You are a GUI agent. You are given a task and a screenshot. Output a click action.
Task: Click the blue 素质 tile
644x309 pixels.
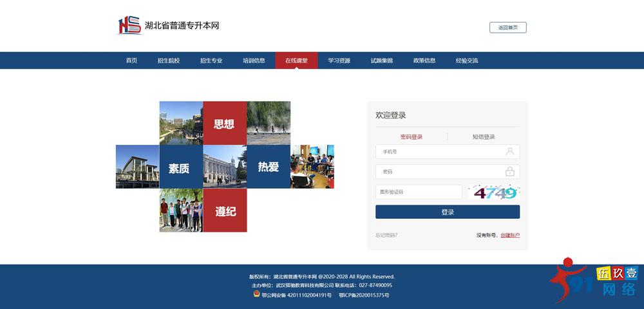pos(181,167)
